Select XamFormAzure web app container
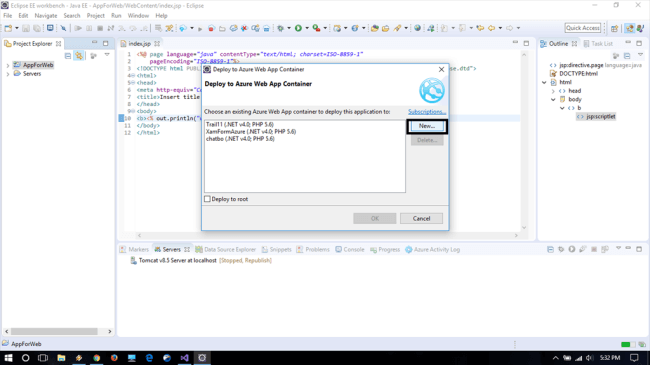650x365 pixels. coord(251,131)
